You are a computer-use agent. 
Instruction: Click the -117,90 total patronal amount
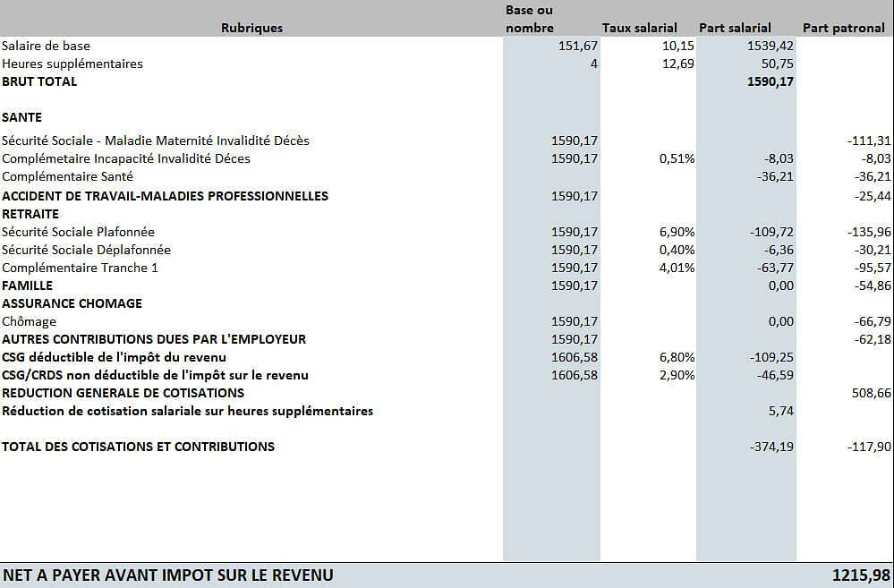tap(869, 447)
